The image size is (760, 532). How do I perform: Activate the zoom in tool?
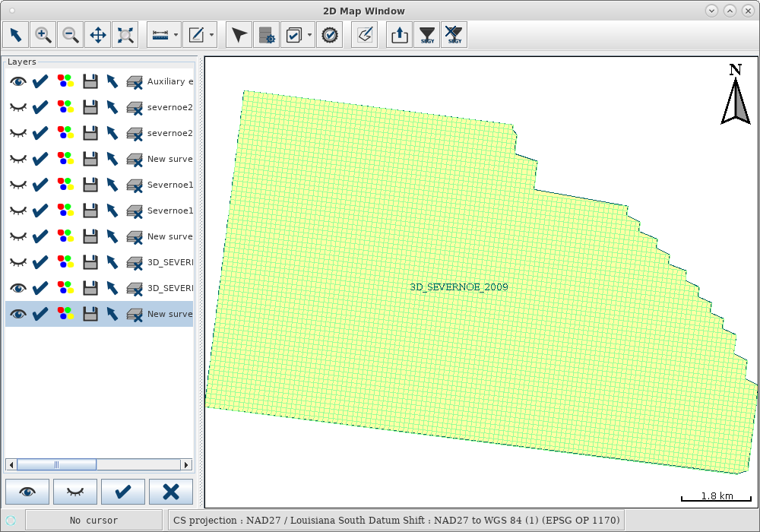tap(43, 35)
